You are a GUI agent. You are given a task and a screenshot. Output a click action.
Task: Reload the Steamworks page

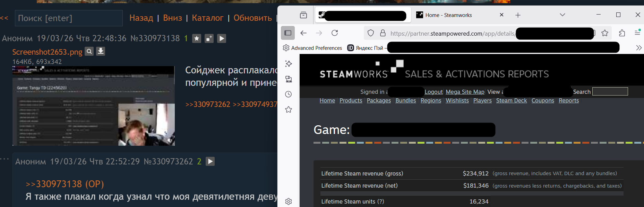click(x=335, y=33)
